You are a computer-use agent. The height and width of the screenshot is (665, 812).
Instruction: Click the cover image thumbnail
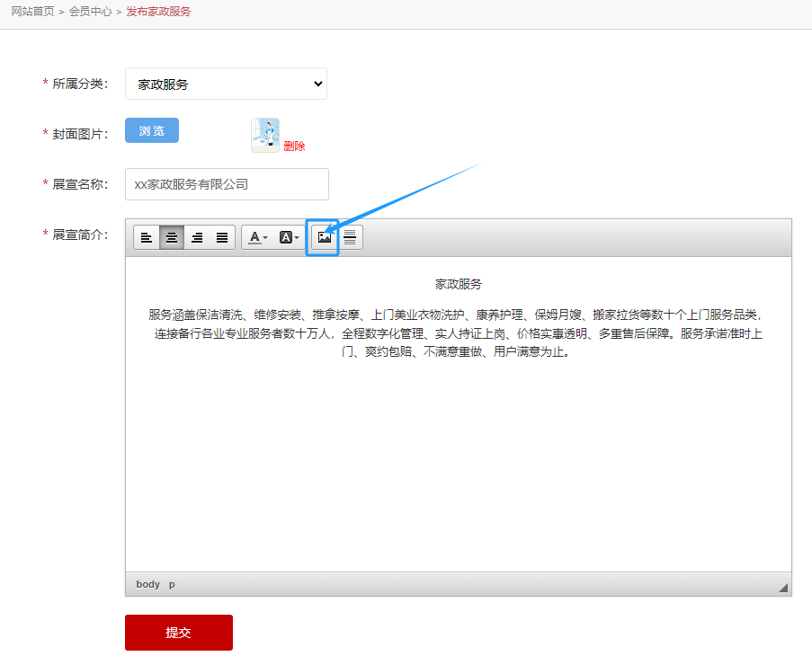point(265,135)
